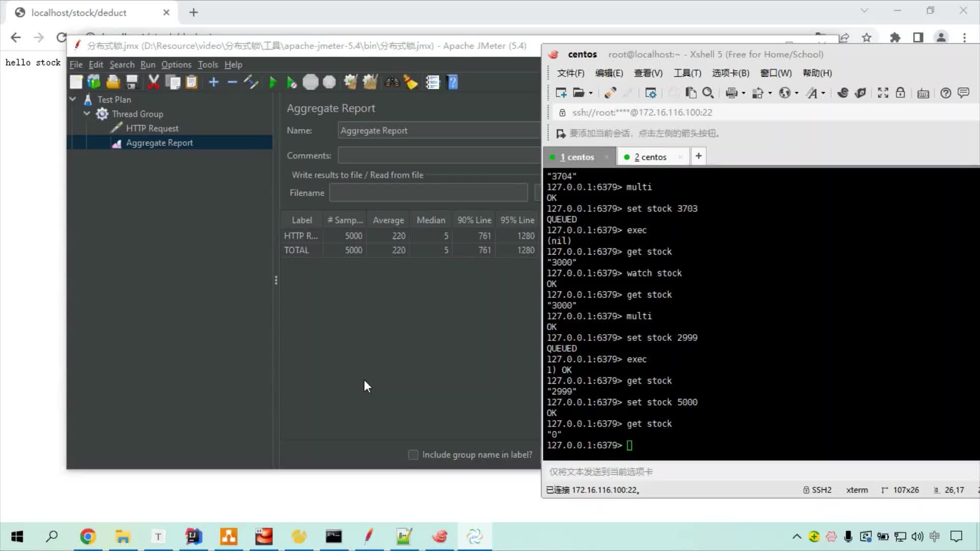Screen dimensions: 980x551
Task: Click the Stop button in JMeter toolbar
Action: point(311,82)
